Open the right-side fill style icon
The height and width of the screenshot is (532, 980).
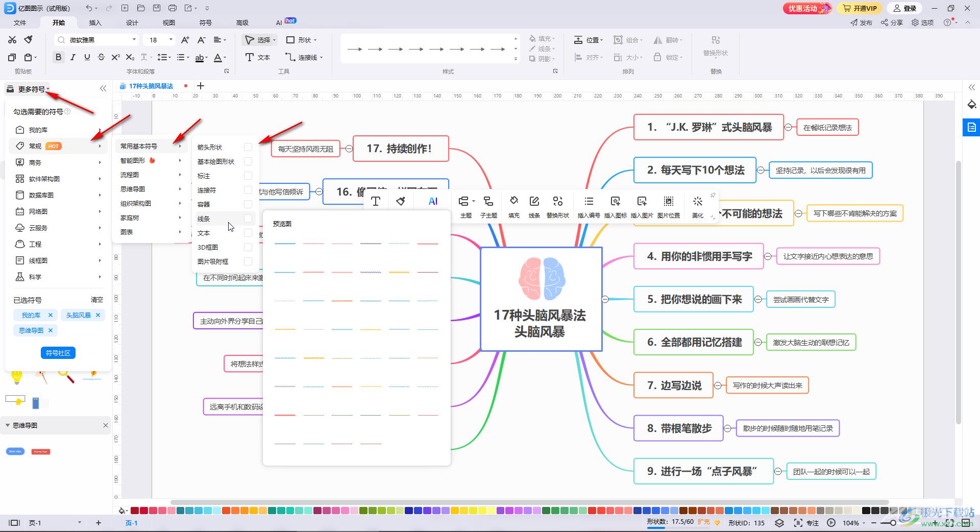point(972,105)
